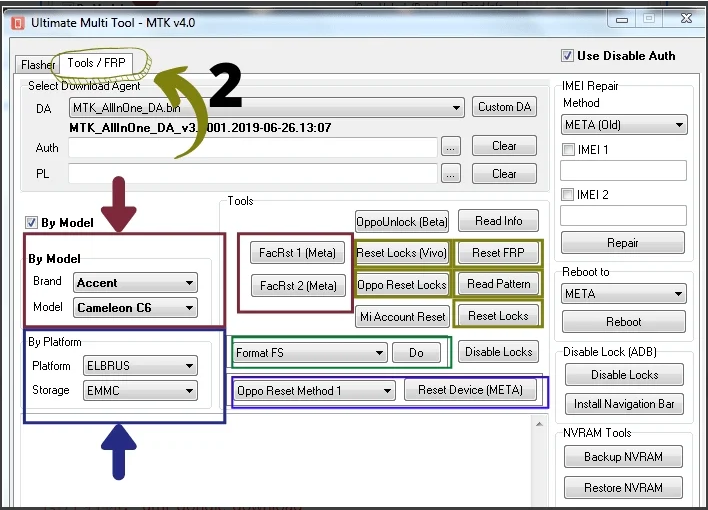Uncheck the By Model checkbox
The image size is (708, 510).
31,222
